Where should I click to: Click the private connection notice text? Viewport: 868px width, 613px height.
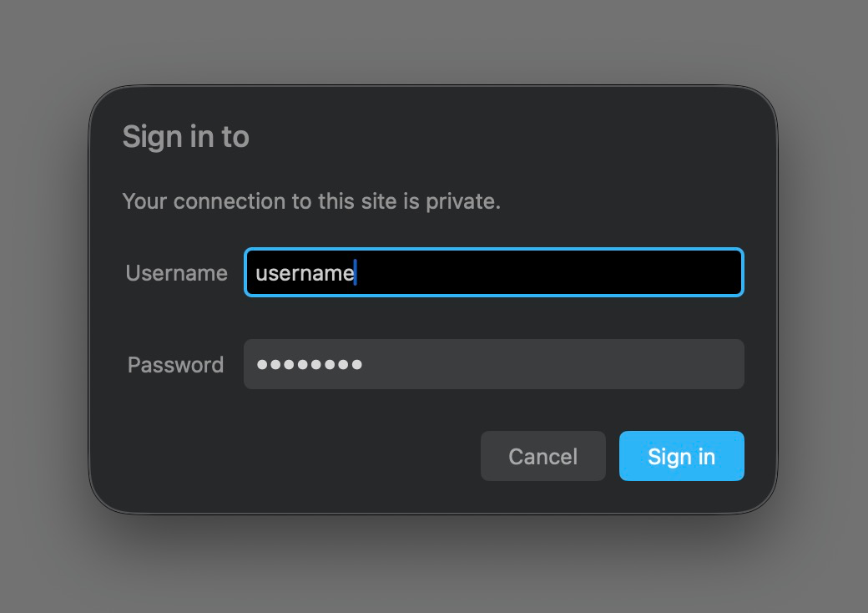coord(311,200)
